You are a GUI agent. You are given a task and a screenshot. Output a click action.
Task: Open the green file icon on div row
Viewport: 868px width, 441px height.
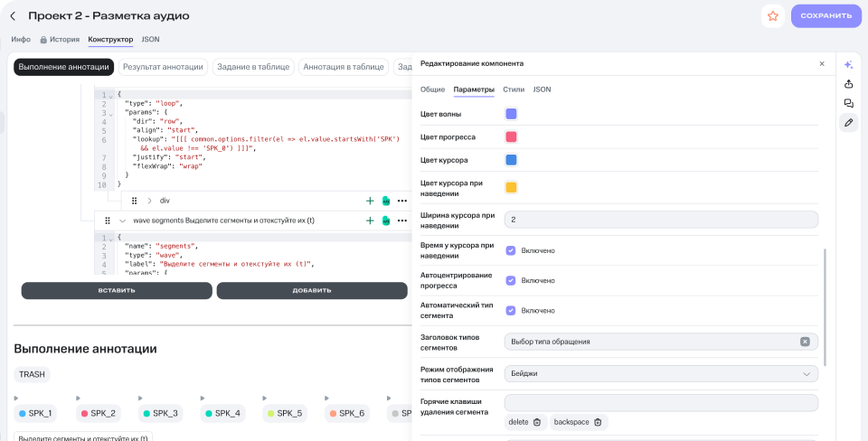point(386,201)
